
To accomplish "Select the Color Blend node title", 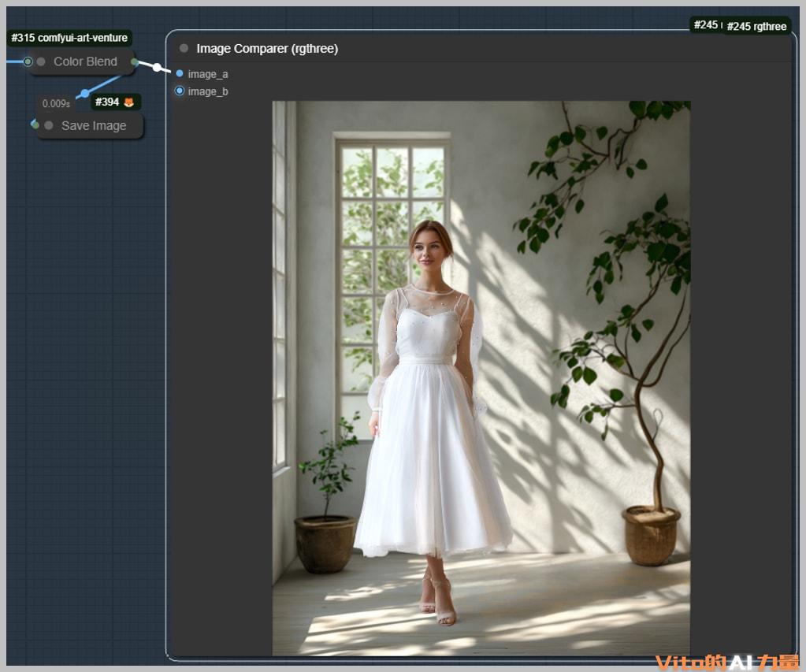I will tap(85, 61).
